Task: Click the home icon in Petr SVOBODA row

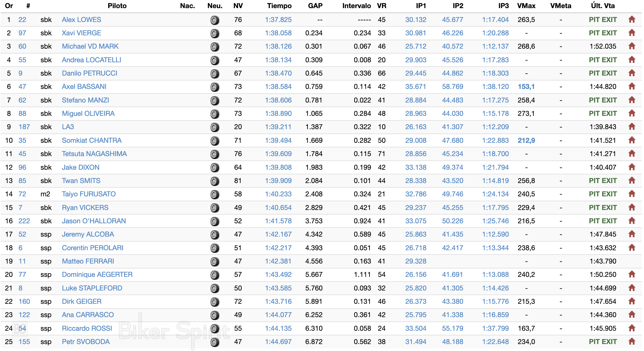Action: (x=632, y=342)
